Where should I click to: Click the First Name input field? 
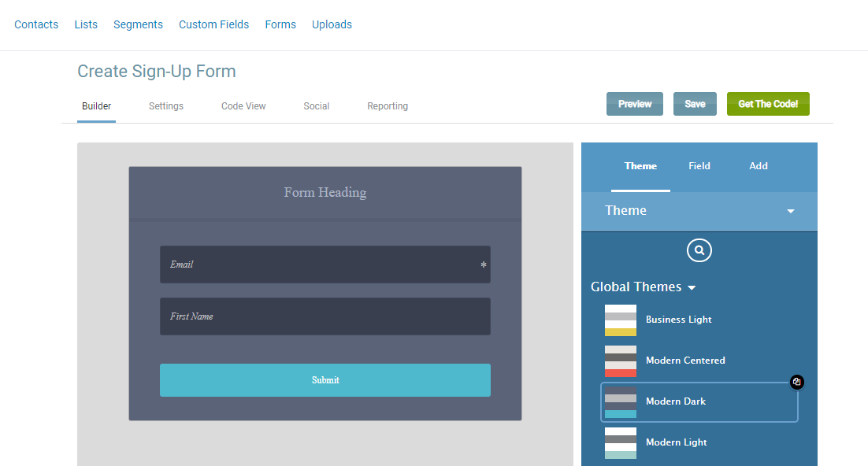point(325,316)
